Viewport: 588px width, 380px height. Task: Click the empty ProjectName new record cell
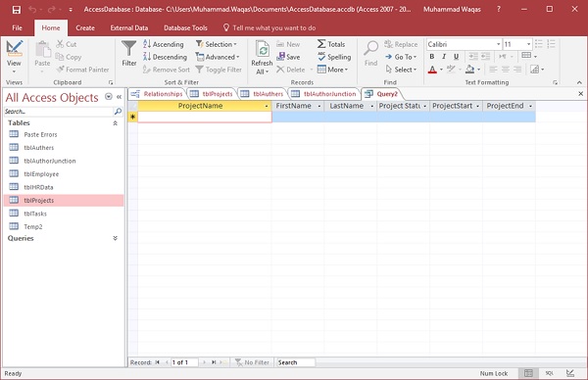point(205,117)
